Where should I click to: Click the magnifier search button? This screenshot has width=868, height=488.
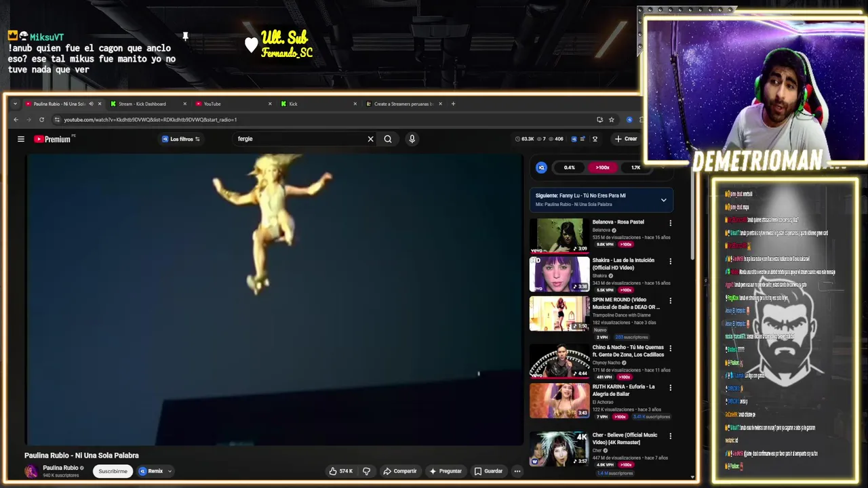(388, 139)
